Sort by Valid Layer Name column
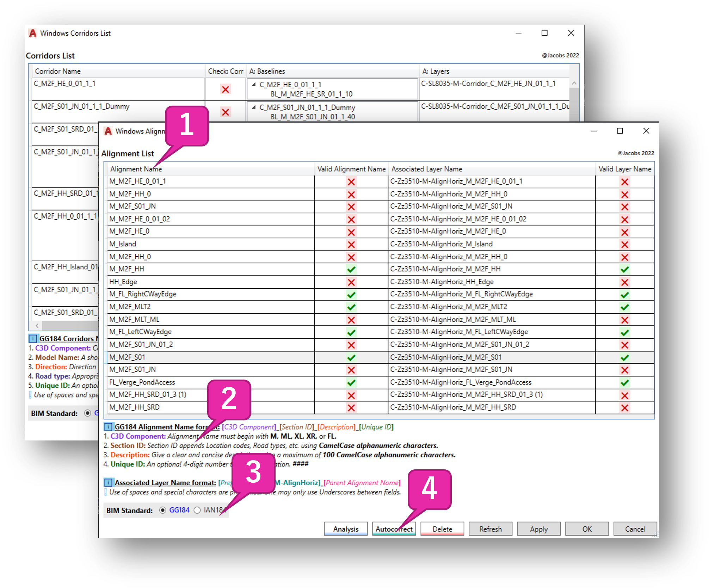 [x=625, y=169]
